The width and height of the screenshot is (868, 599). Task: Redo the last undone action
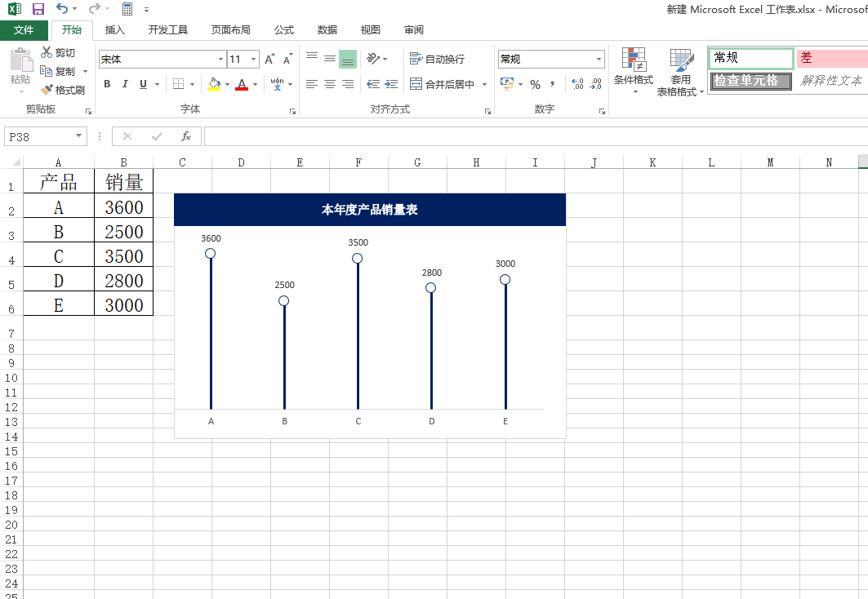(x=95, y=9)
